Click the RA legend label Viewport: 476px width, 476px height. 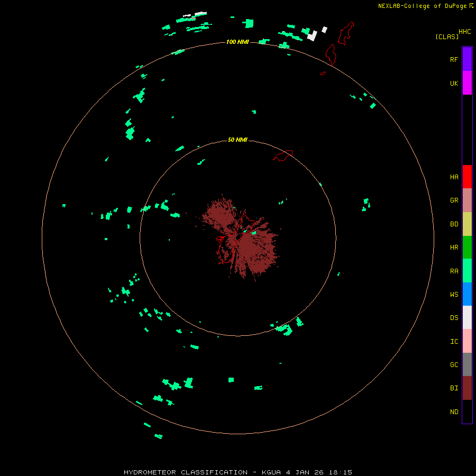pyautogui.click(x=454, y=271)
